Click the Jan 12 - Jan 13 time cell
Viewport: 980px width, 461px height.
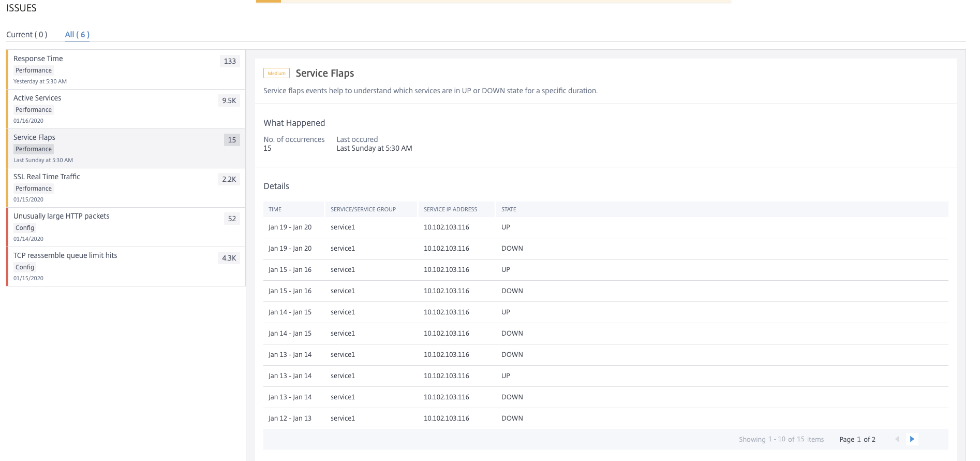click(290, 419)
